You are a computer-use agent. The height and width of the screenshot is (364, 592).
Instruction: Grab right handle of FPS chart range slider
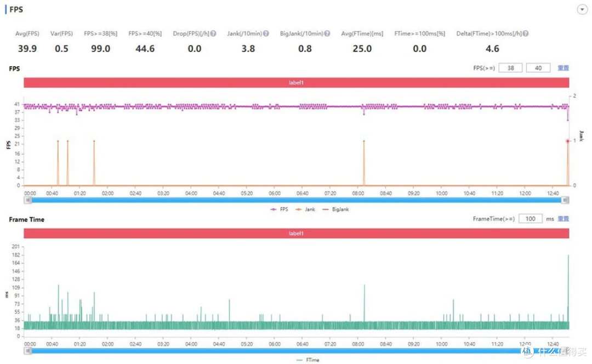click(x=565, y=200)
